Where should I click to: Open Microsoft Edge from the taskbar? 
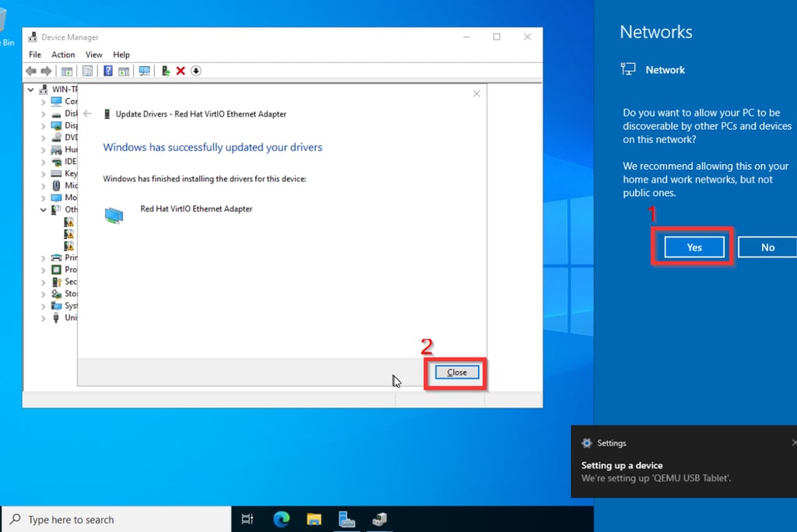[281, 520]
